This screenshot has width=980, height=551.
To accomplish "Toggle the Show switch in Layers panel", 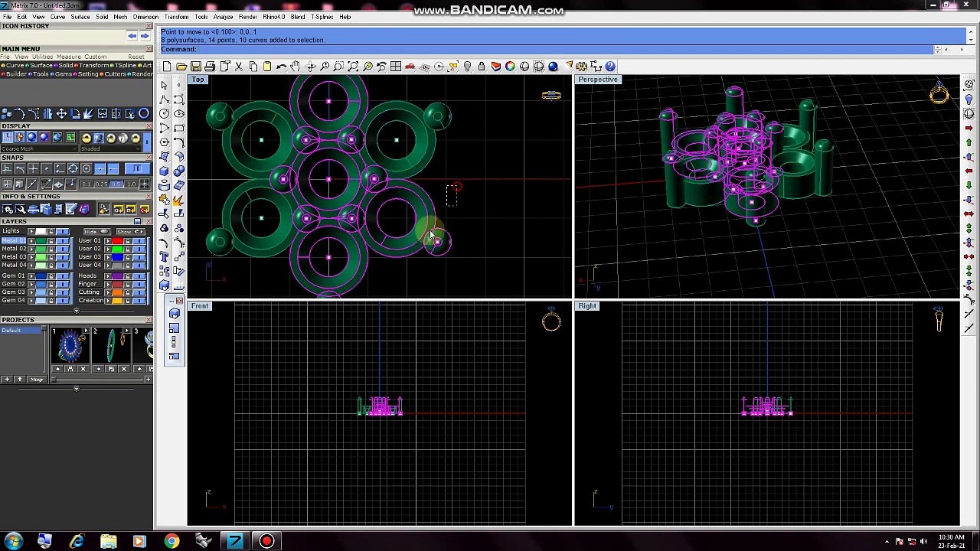I will click(130, 232).
